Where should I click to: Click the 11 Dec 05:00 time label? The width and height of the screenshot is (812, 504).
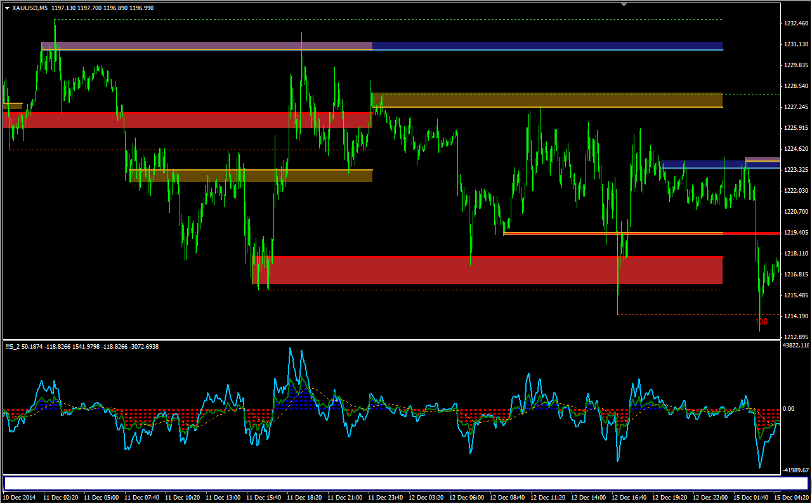tap(101, 498)
